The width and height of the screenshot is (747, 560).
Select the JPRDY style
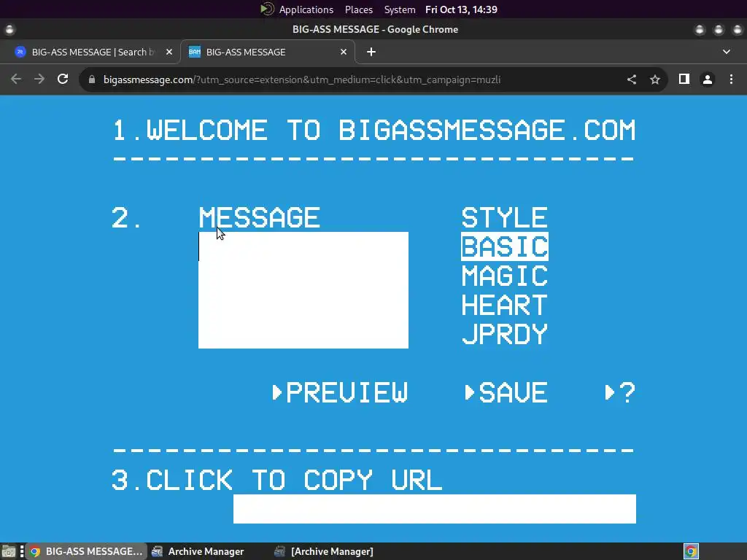[x=505, y=334]
